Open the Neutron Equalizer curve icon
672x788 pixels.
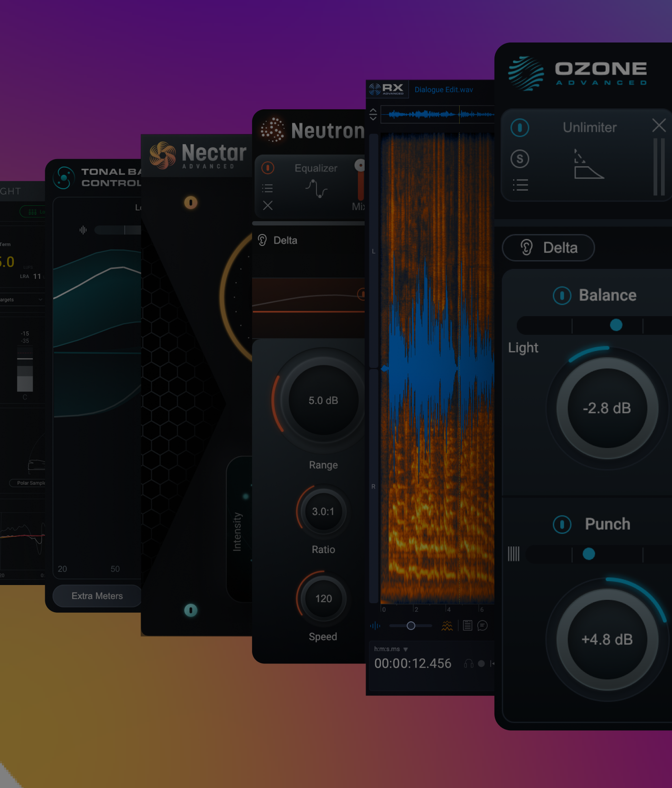(316, 189)
